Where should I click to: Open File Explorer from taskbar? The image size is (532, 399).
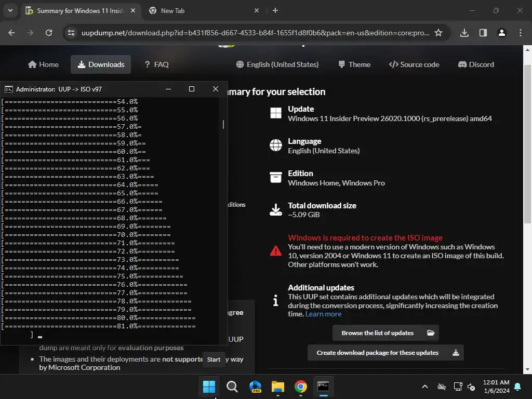[278, 387]
